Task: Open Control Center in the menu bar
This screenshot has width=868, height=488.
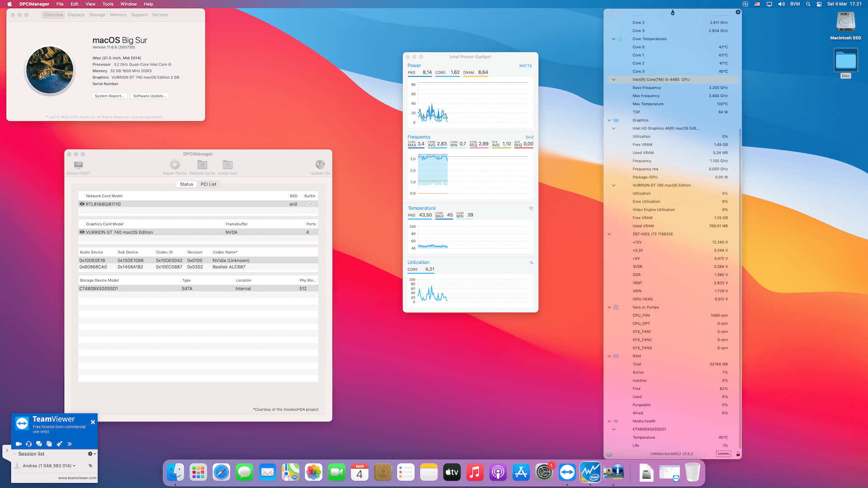Action: coord(819,4)
